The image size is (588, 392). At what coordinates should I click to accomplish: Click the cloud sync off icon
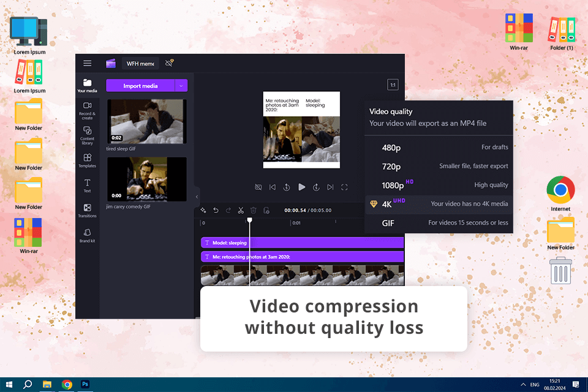point(170,63)
